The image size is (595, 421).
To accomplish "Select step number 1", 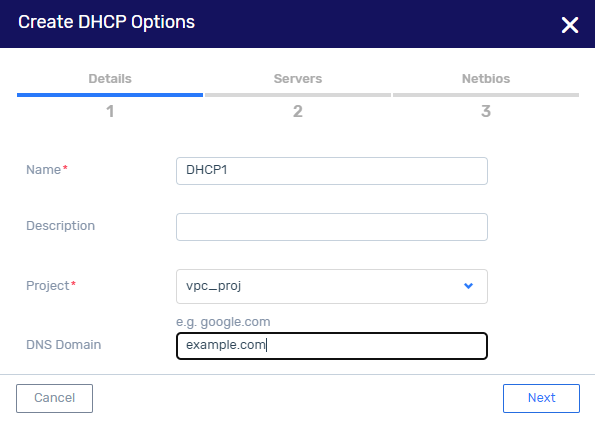I will pos(110,111).
